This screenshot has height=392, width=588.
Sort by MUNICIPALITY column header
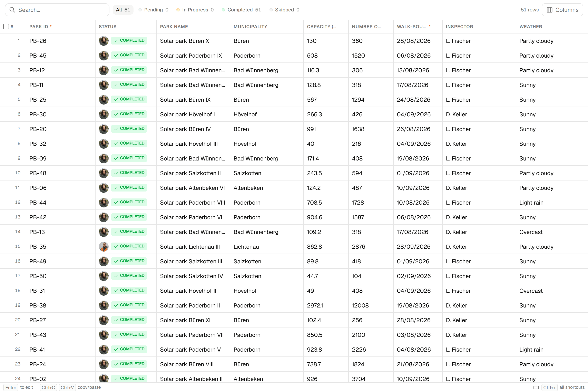[x=267, y=27]
